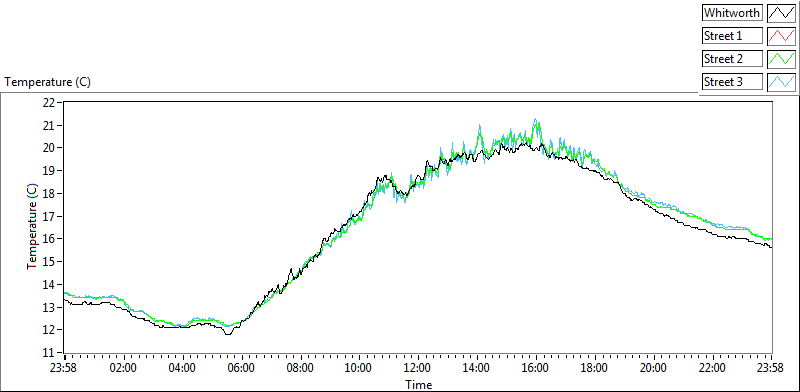Screen dimensions: 800x392
Task: Click the 22 value on the Y axis
Action: (48, 103)
